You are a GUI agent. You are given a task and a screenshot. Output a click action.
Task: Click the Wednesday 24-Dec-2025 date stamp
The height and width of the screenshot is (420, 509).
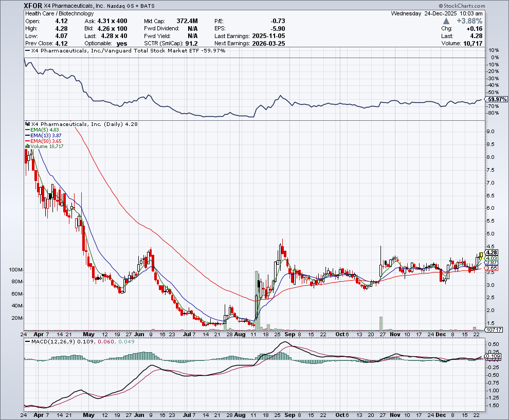tap(437, 14)
